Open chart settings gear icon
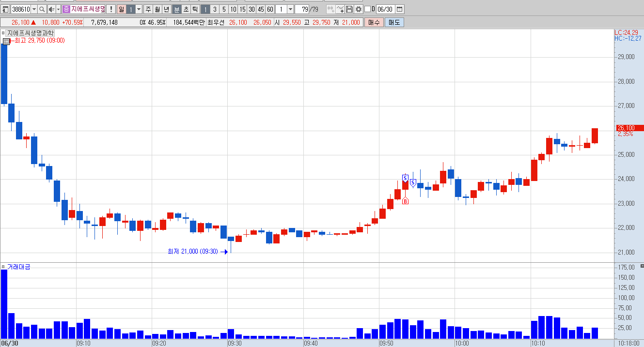Viewport: 644px width, 347px height. [x=359, y=9]
